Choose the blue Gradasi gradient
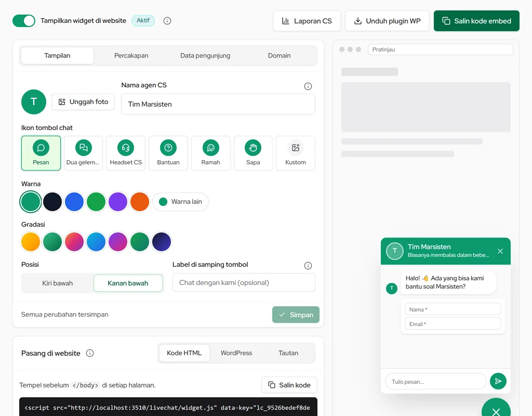Viewport: 532px width, 416px height. pyautogui.click(x=96, y=242)
